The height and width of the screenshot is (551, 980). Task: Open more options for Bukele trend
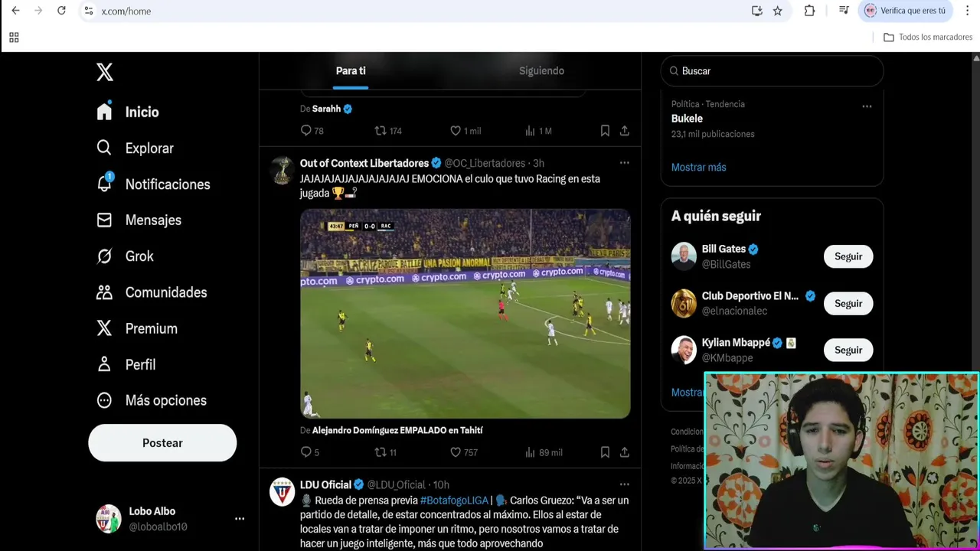[x=867, y=106]
